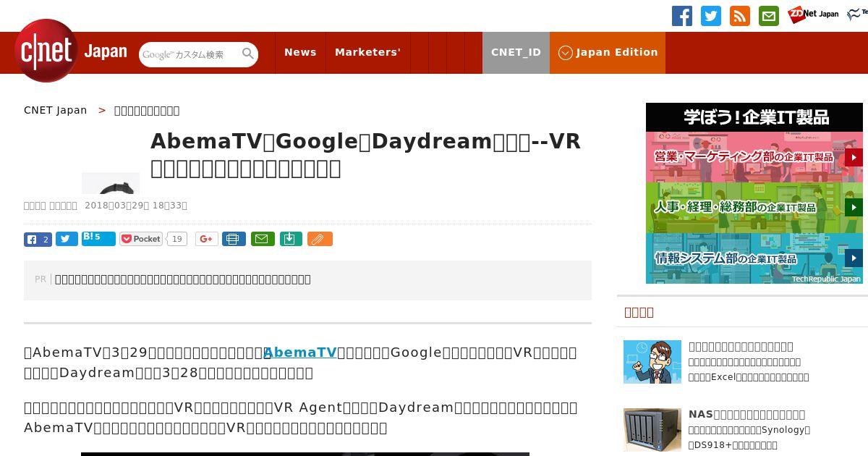Viewport: 868px width, 456px height.
Task: Open sidebar NAS device thumbnail
Action: [652, 430]
